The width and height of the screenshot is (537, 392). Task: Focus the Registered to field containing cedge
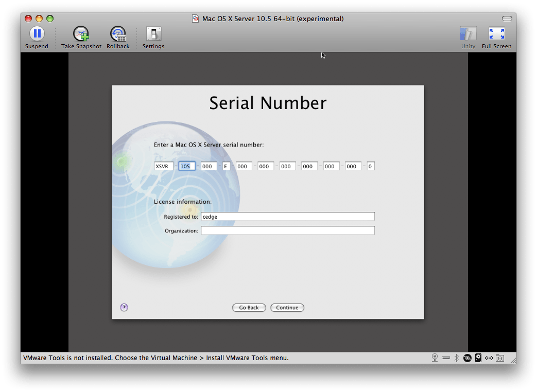click(x=288, y=217)
